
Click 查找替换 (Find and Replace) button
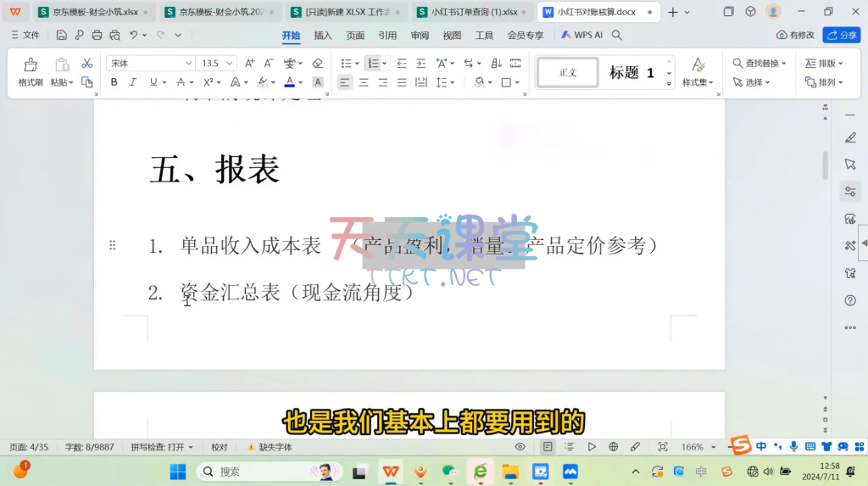[x=759, y=64]
